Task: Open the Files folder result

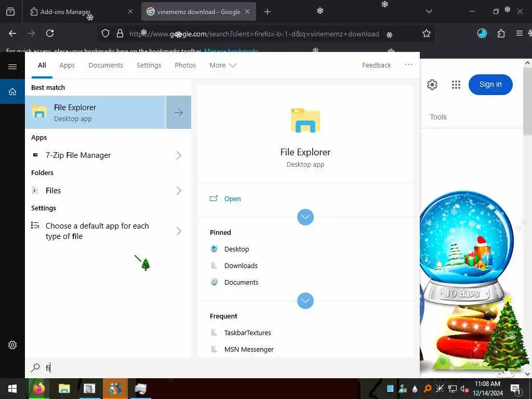Action: [x=96, y=191]
